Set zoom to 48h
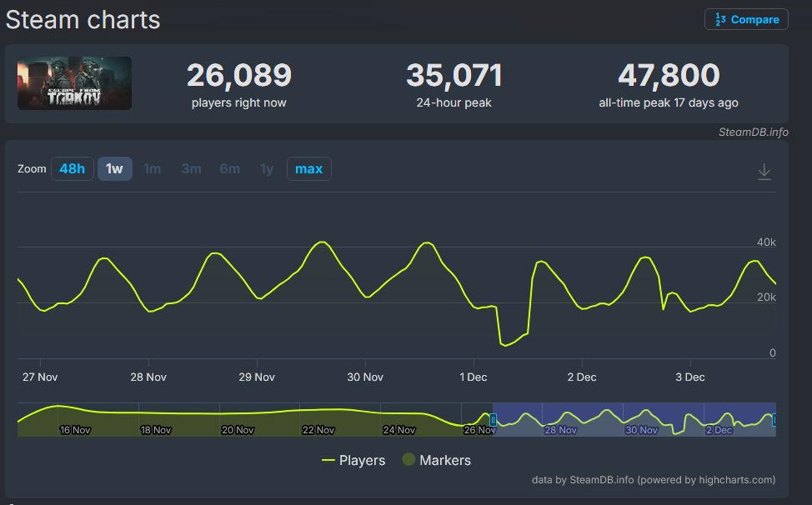 tap(72, 168)
